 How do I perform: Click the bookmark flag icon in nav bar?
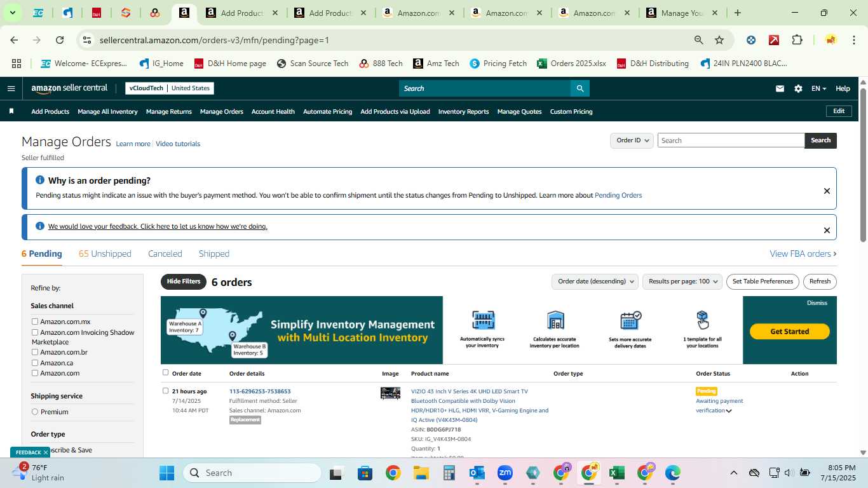[x=11, y=111]
